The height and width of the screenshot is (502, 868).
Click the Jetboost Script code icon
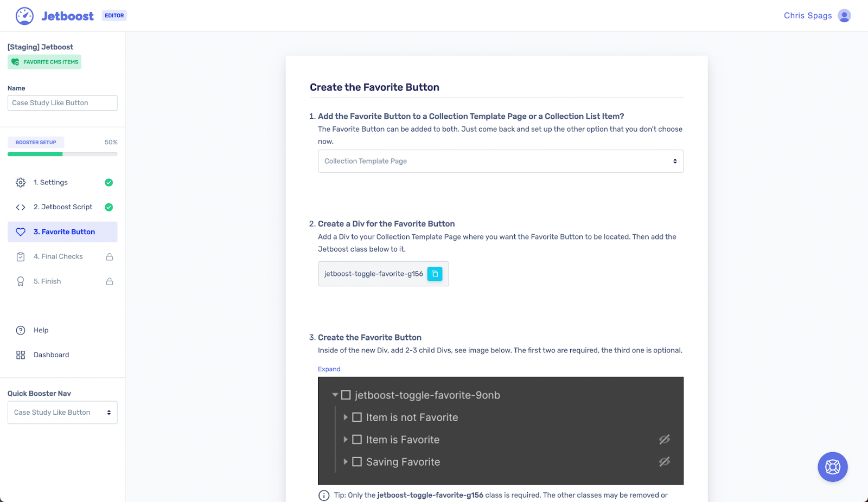[20, 207]
